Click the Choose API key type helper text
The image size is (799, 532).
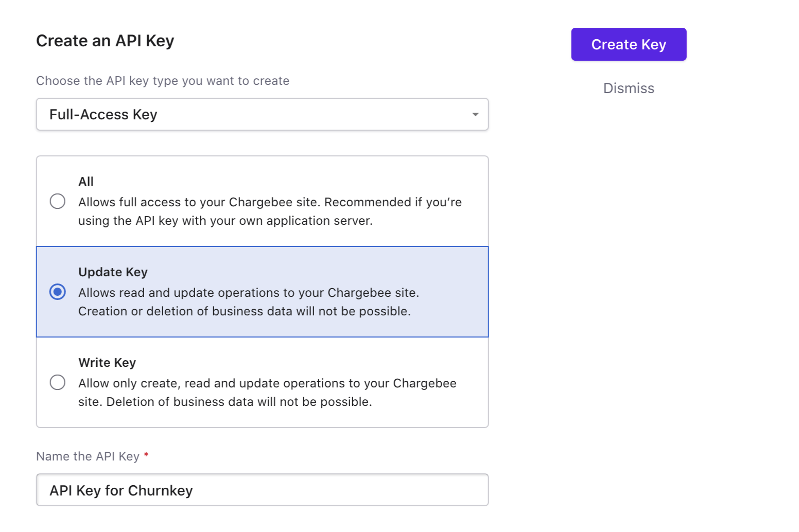point(163,81)
